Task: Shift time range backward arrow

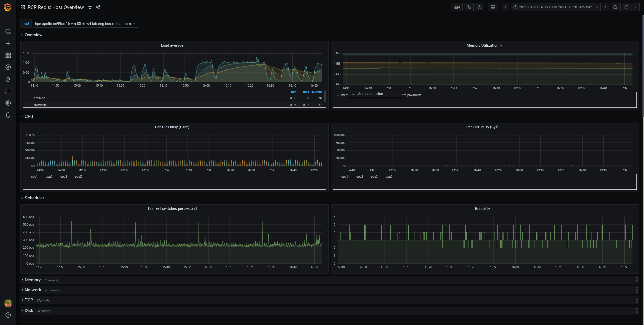Action: pyautogui.click(x=505, y=7)
